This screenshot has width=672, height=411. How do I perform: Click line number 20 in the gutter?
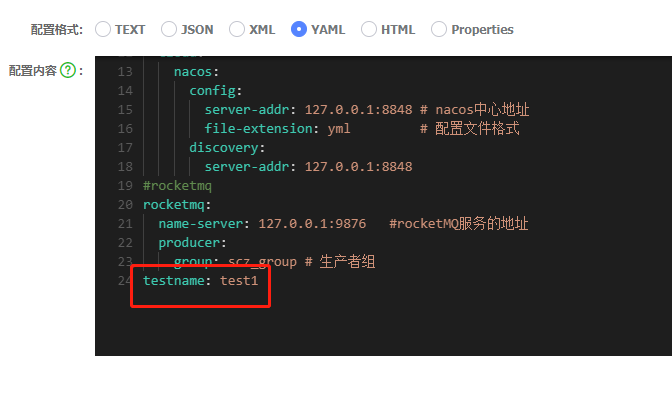125,205
